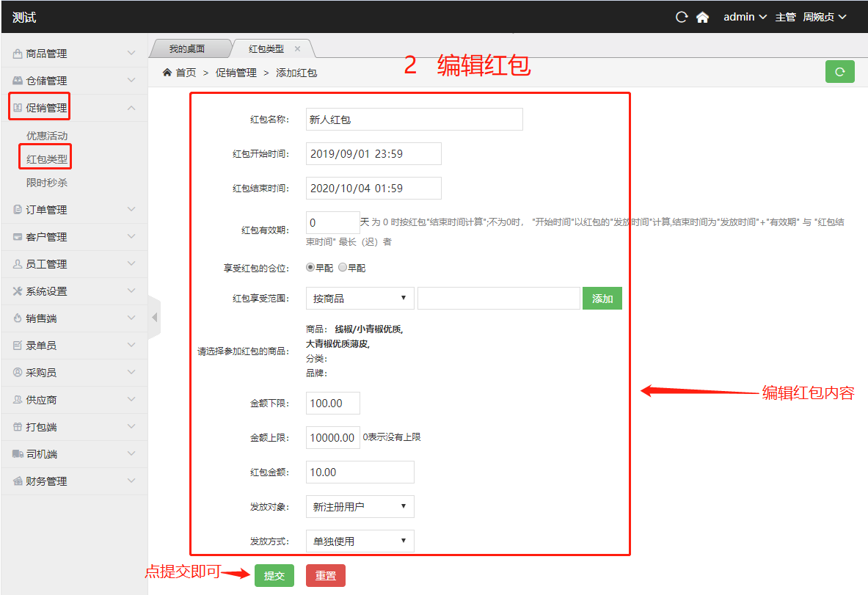Click the red 重置 button
The image size is (868, 595).
coord(325,576)
